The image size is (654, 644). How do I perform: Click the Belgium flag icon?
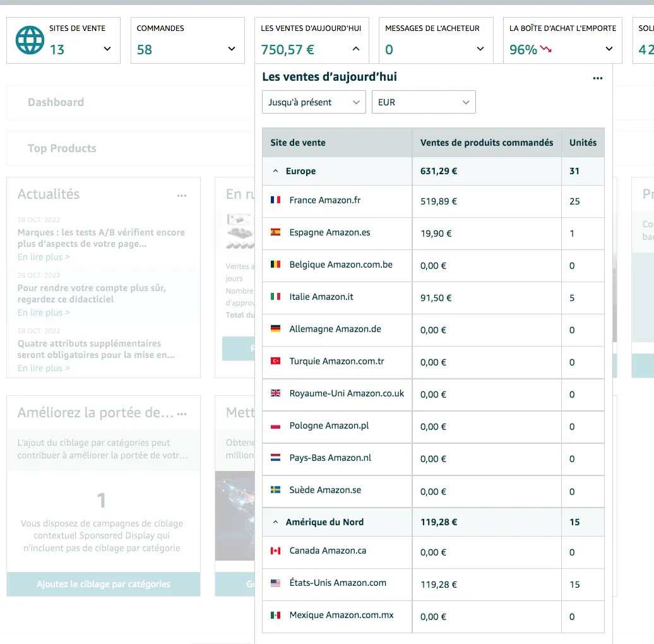pyautogui.click(x=275, y=265)
